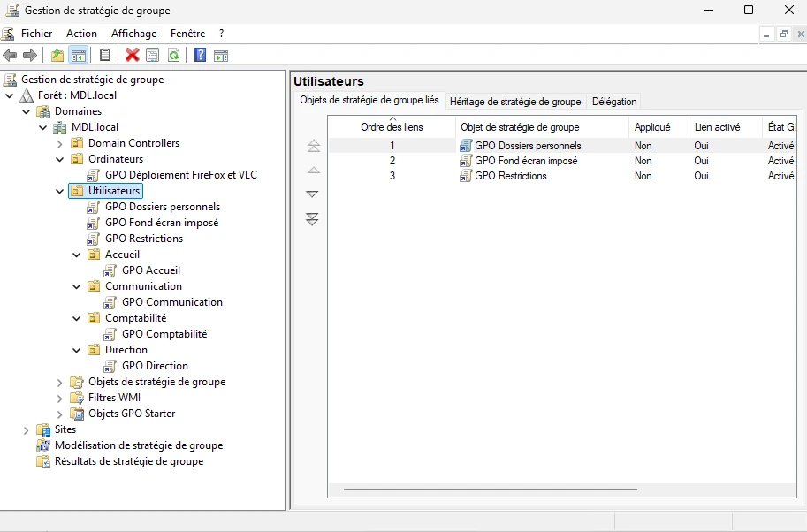Click GPO Restrictions icon in the list
The image size is (807, 532).
click(x=466, y=176)
